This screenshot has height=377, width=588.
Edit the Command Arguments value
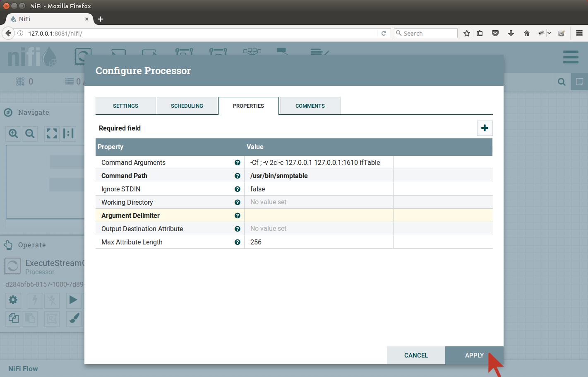tap(319, 163)
